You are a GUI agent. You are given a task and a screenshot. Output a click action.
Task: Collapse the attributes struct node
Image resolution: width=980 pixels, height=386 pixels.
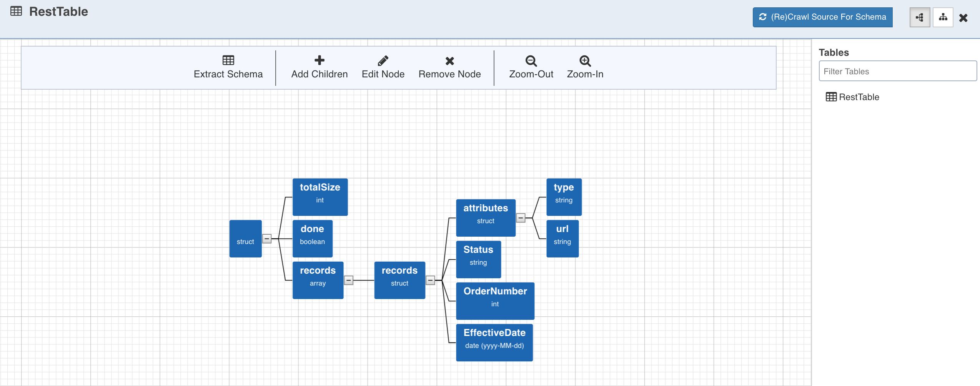[521, 218]
